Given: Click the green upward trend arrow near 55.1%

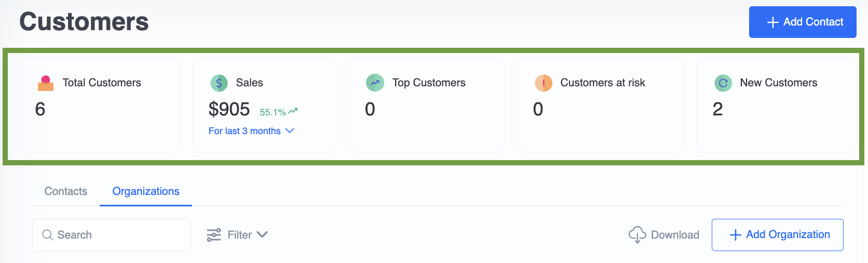Looking at the screenshot, I should click(x=293, y=111).
